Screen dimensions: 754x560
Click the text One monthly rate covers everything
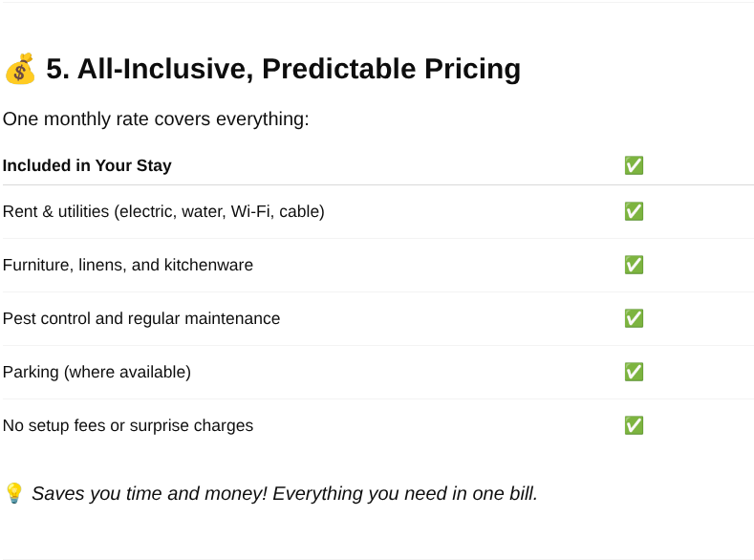156,119
